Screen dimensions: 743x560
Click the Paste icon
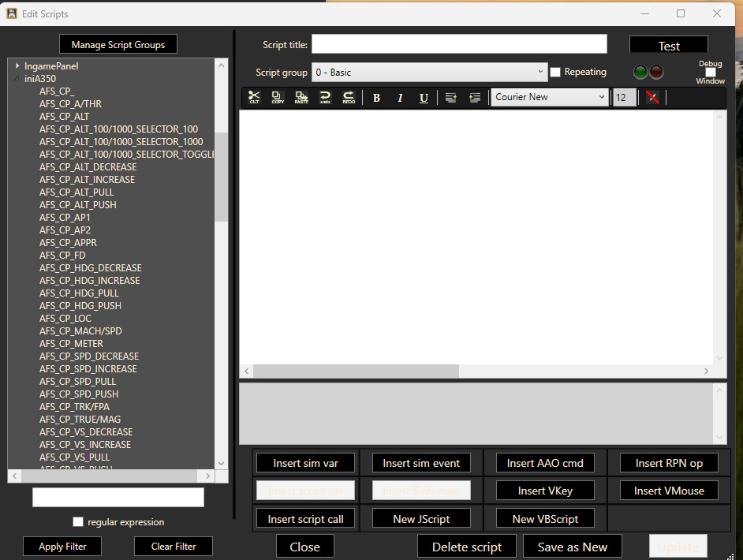pyautogui.click(x=301, y=97)
